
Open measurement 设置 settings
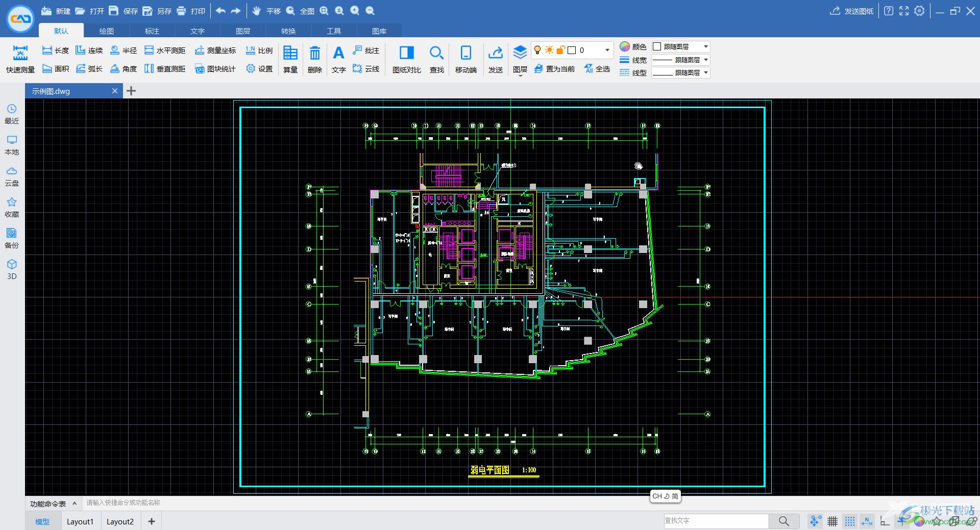(x=259, y=69)
